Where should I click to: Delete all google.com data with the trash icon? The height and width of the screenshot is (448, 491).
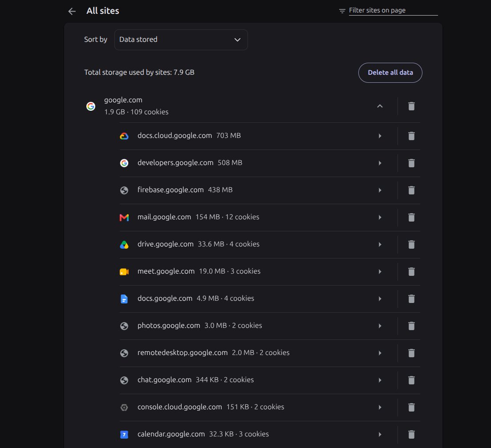(x=411, y=106)
